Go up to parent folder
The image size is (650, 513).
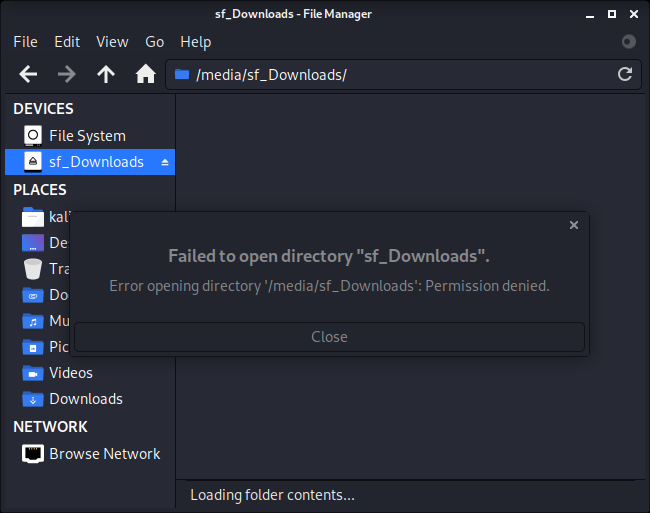click(106, 74)
